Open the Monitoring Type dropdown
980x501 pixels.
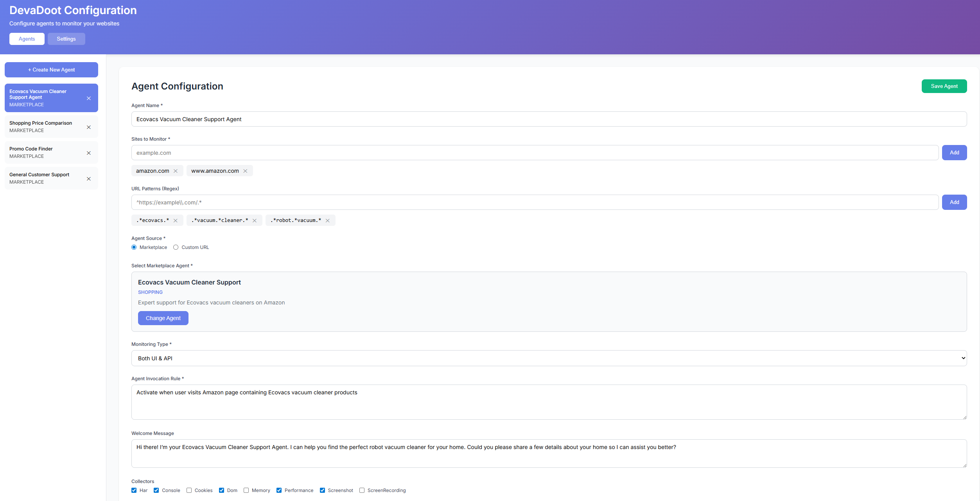click(549, 358)
